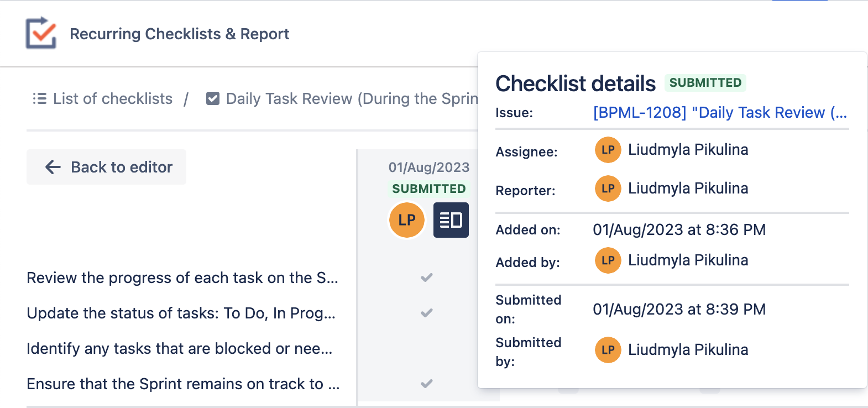Click the LP avatar under 01/Aug/2023
This screenshot has width=868, height=408.
pyautogui.click(x=407, y=220)
